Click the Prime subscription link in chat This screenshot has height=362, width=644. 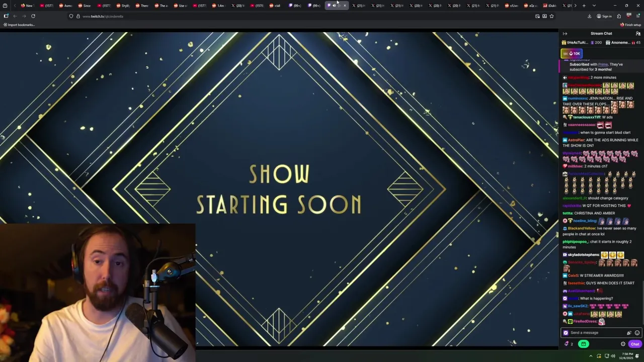(x=603, y=64)
